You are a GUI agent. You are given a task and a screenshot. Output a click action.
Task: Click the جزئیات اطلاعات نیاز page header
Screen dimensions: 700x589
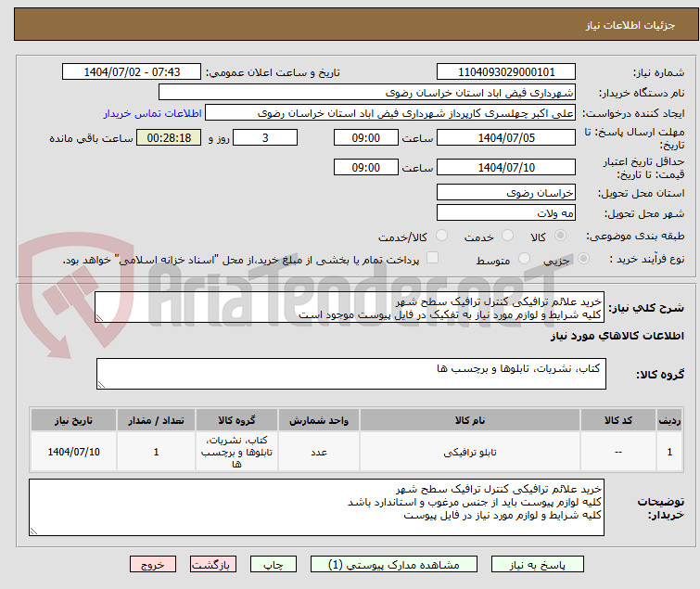tap(630, 25)
